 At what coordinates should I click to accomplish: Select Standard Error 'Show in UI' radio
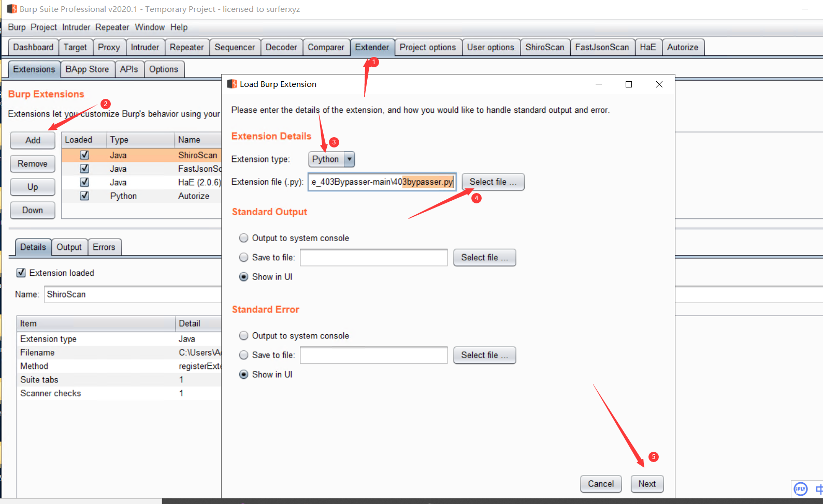click(x=243, y=375)
